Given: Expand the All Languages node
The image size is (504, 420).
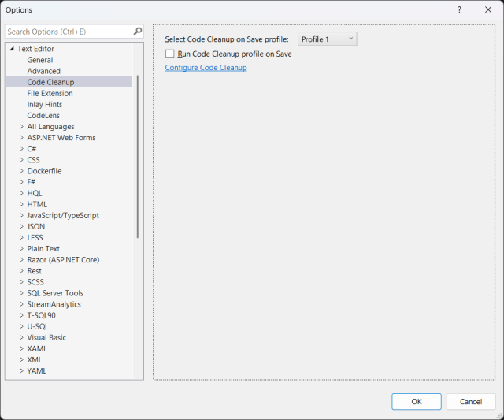Looking at the screenshot, I should point(21,127).
